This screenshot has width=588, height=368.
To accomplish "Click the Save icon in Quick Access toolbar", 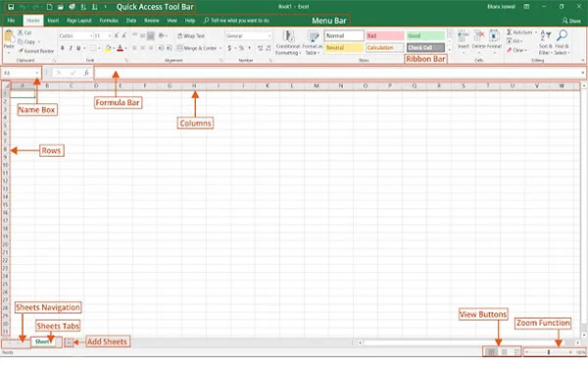I will 11,7.
